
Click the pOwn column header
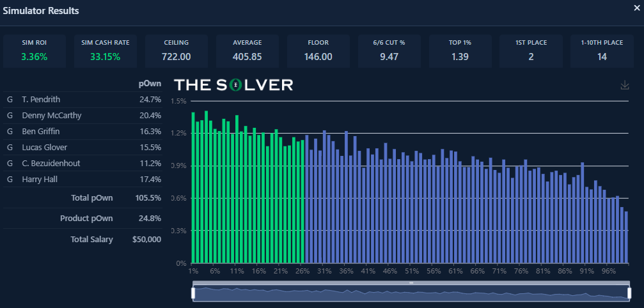click(x=150, y=84)
